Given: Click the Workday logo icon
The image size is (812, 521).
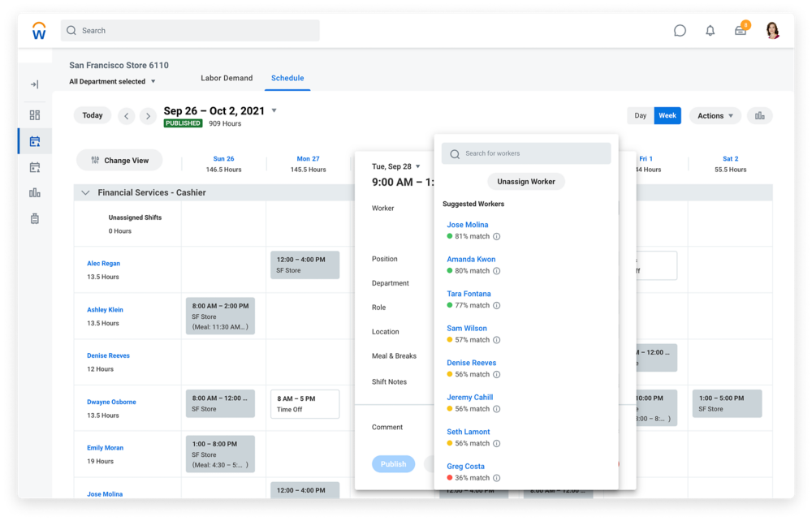Looking at the screenshot, I should pos(38,31).
